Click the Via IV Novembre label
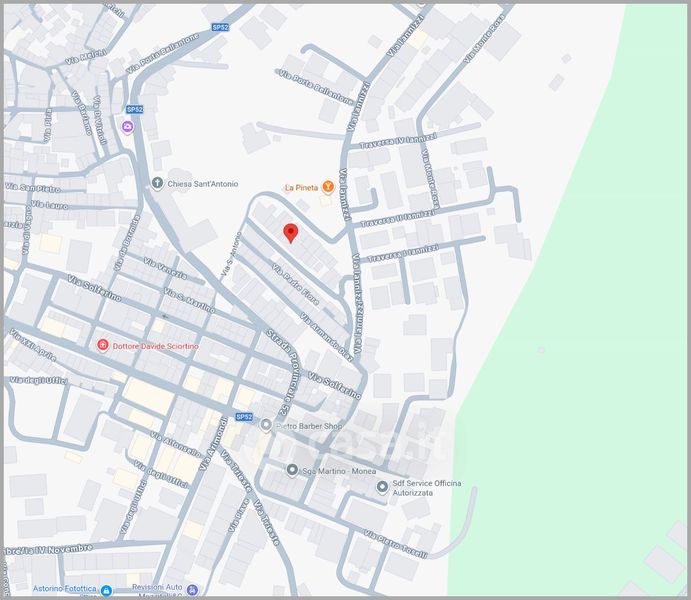This screenshot has width=691, height=600. [x=48, y=549]
